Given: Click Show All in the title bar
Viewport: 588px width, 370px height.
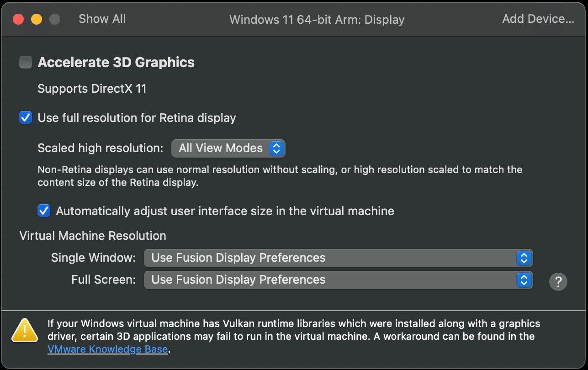Looking at the screenshot, I should 102,19.
